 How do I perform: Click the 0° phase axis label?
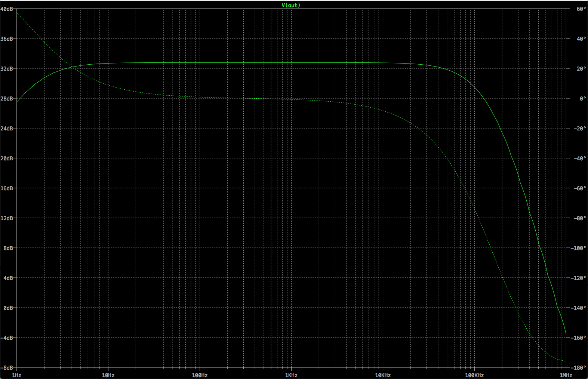point(583,99)
